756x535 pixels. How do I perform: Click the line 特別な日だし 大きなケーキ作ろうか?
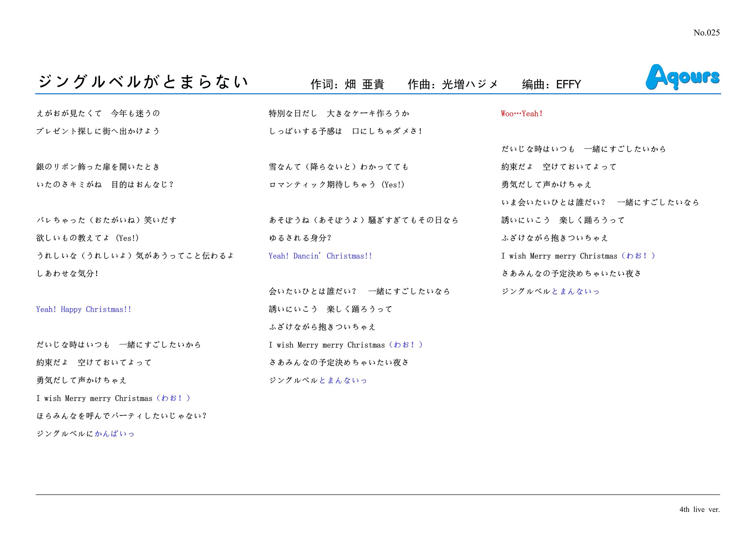(x=339, y=114)
